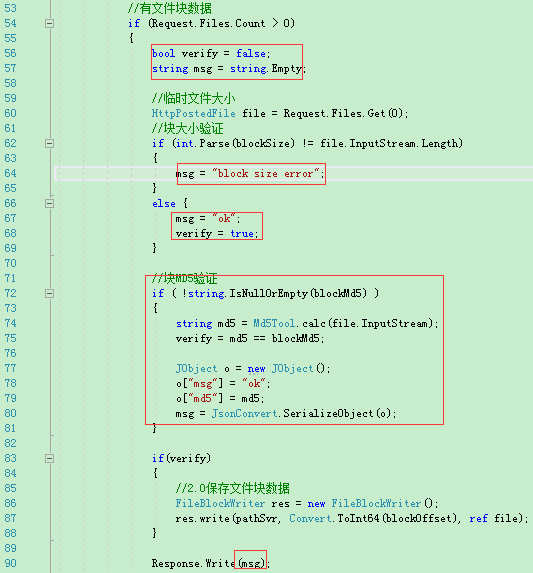This screenshot has width=533, height=573.
Task: Collapse the if(verify) block at line 83
Action: click(49, 458)
